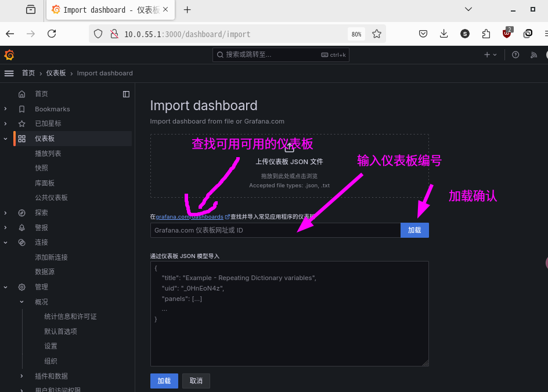
Task: Close the Import dashboard browser tab
Action: click(165, 9)
